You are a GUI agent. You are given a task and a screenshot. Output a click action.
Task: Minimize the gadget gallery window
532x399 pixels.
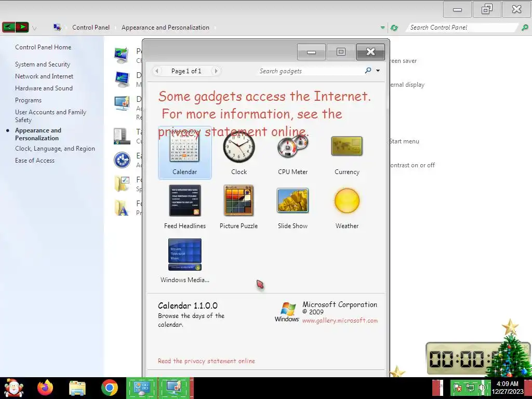pos(312,52)
